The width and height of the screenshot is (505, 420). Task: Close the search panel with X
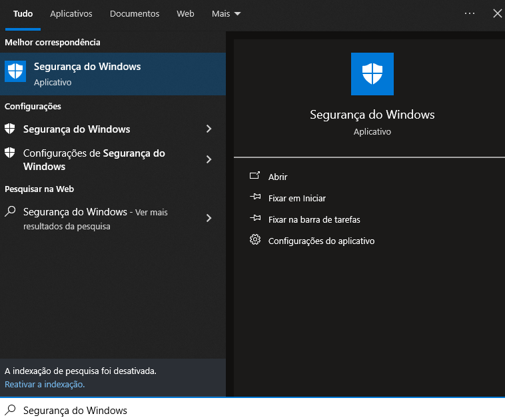[497, 13]
